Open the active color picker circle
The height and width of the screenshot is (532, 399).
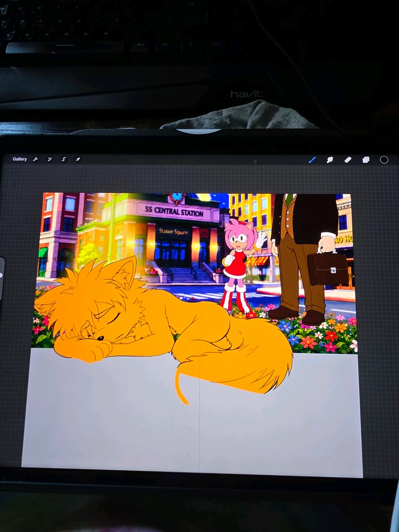(x=384, y=160)
